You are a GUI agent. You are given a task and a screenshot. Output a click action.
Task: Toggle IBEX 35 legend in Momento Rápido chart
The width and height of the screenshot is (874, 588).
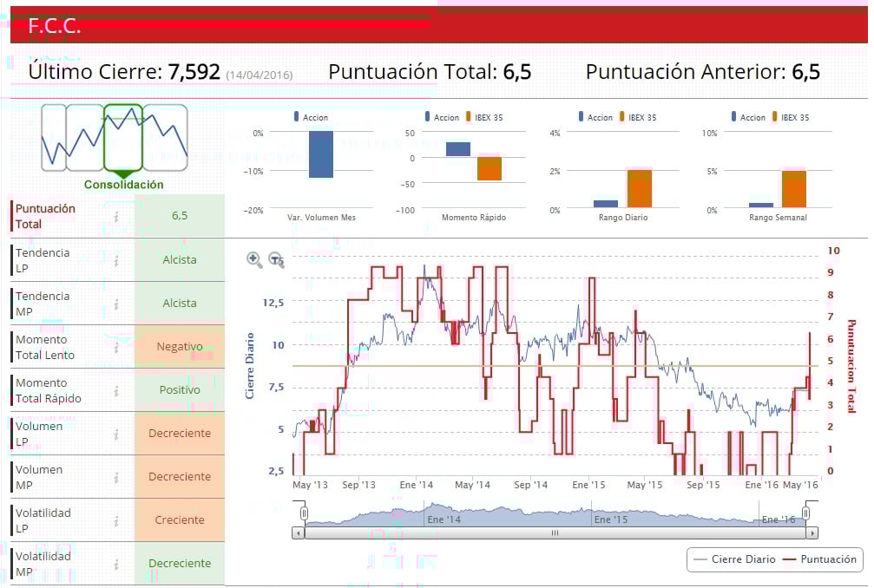point(484,117)
